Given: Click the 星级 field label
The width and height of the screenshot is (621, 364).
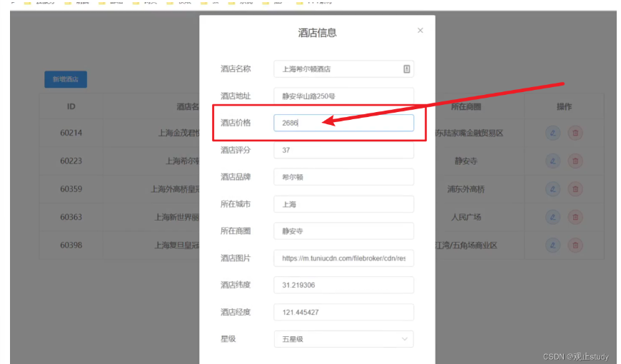Looking at the screenshot, I should (228, 339).
